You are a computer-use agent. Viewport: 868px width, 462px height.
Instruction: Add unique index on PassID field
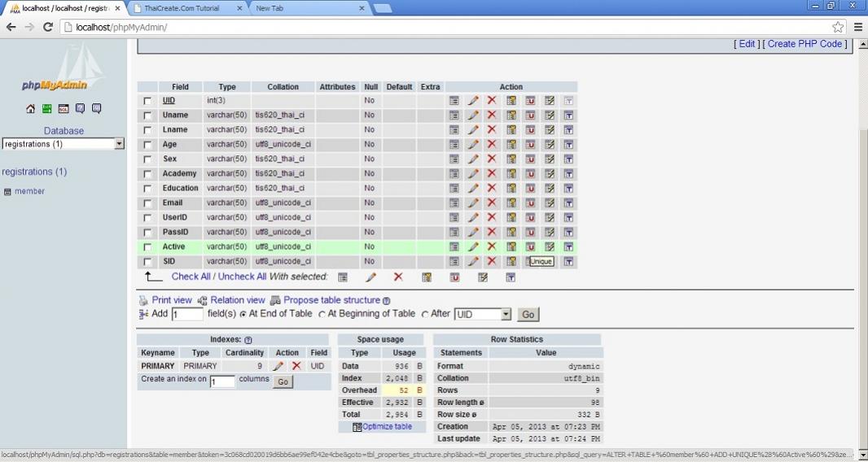click(530, 232)
